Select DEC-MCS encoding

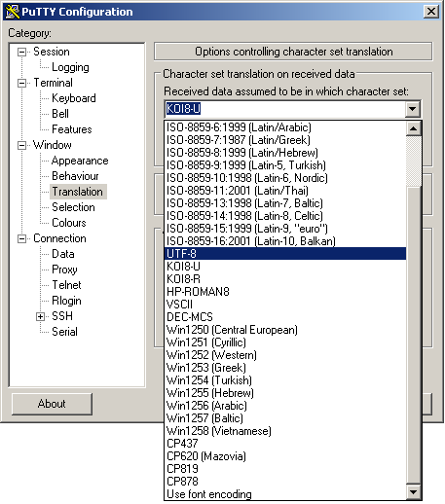tap(285, 317)
